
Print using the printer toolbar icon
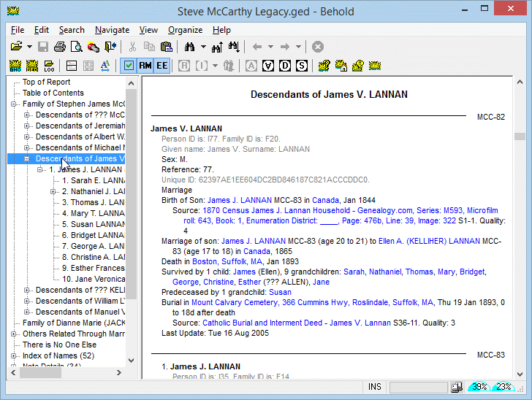coord(60,47)
